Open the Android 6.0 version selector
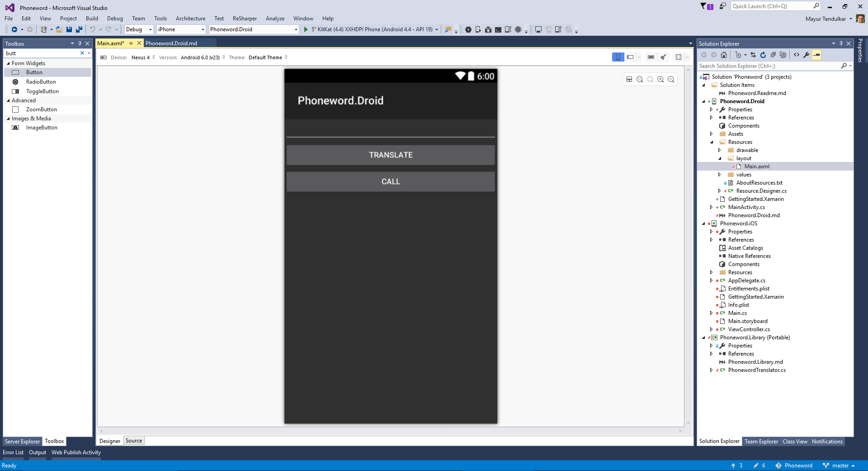The image size is (868, 471). click(x=203, y=57)
